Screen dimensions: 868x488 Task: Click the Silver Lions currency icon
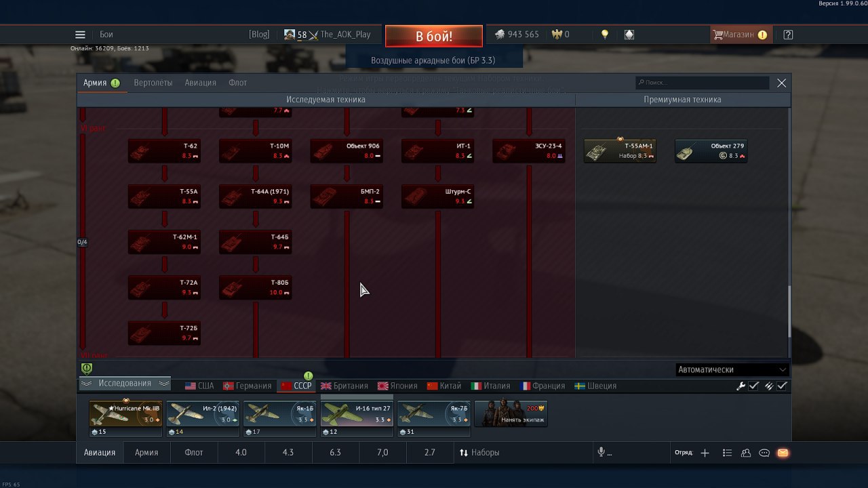[500, 35]
